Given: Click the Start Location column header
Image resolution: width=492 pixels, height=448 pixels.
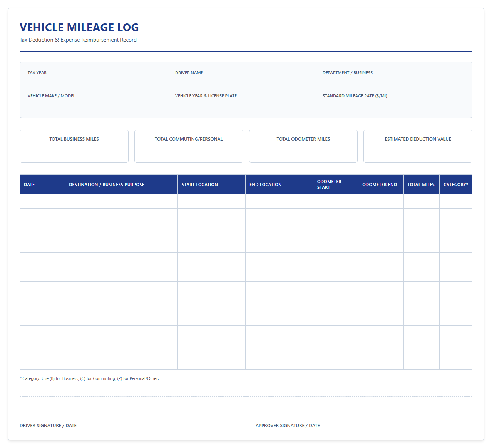Looking at the screenshot, I should pos(212,184).
